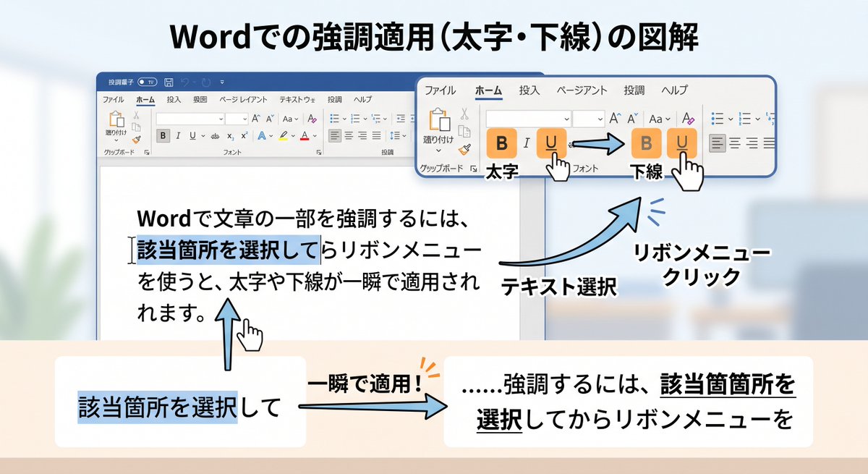This screenshot has width=868, height=474.
Task: Click the Save floppy icon in Word's title bar
Action: pos(169,82)
